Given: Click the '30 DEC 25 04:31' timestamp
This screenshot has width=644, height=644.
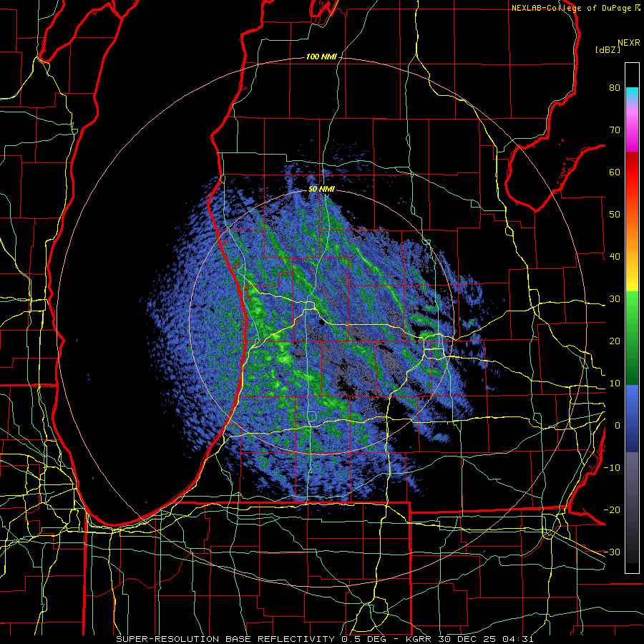Looking at the screenshot, I should 487,639.
